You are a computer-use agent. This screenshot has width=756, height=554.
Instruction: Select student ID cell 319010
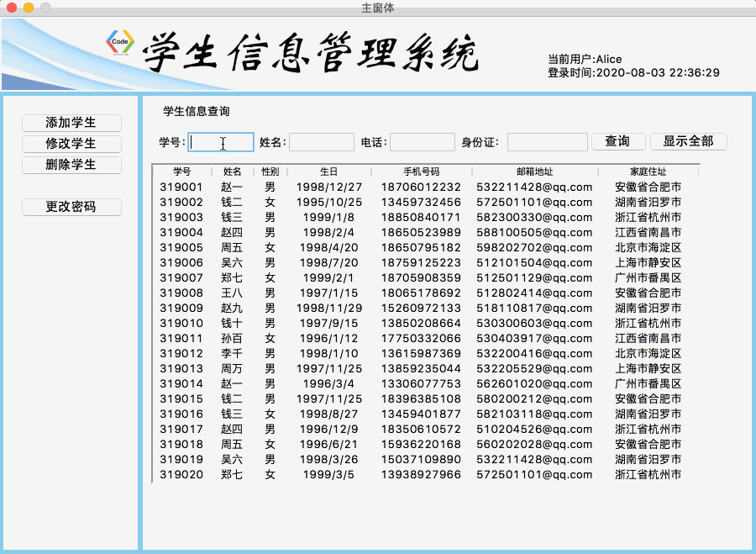(181, 324)
